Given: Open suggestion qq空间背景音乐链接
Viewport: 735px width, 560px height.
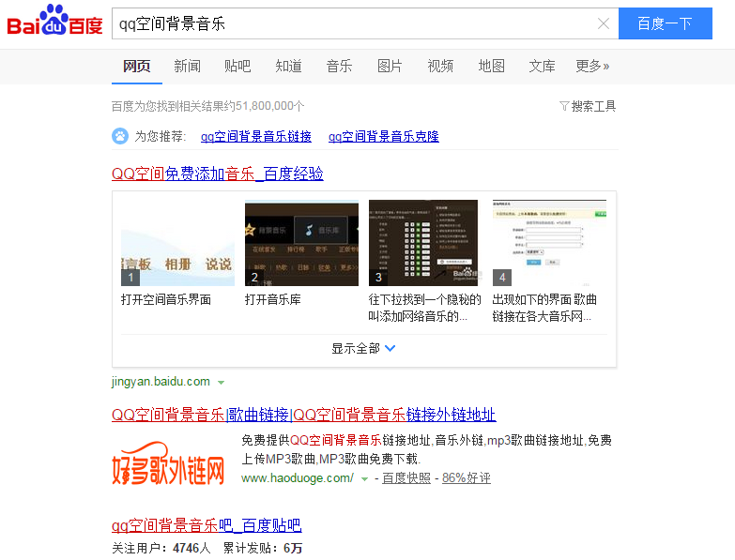Looking at the screenshot, I should coord(256,136).
